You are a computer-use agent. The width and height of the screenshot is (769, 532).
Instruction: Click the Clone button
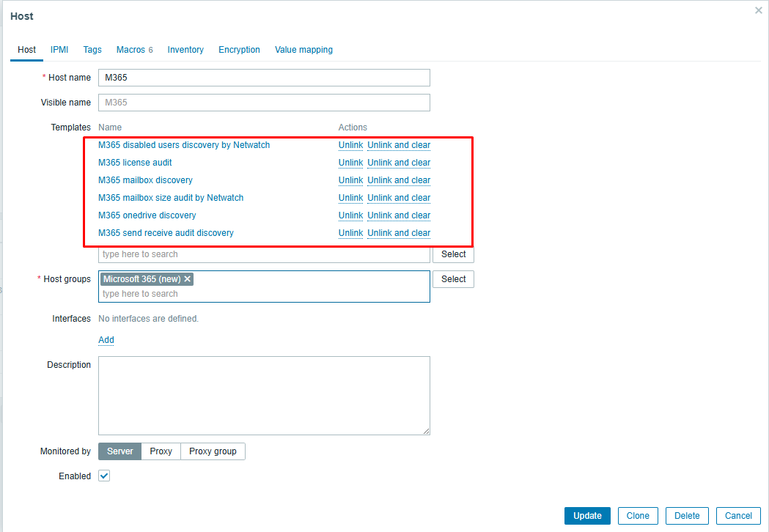pyautogui.click(x=638, y=516)
